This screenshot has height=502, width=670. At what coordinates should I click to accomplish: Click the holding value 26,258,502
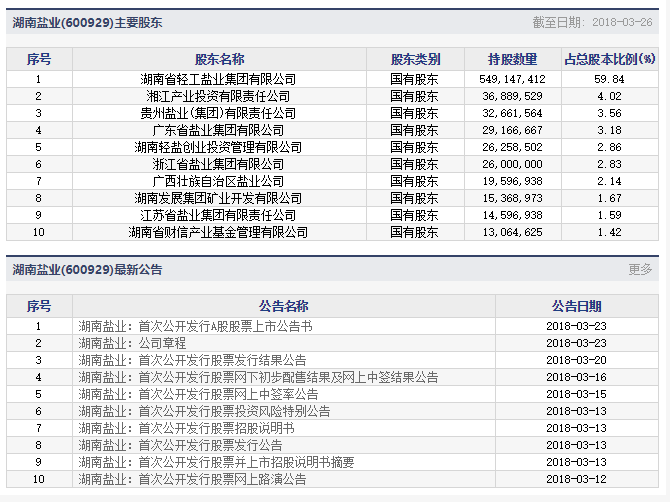click(x=512, y=147)
